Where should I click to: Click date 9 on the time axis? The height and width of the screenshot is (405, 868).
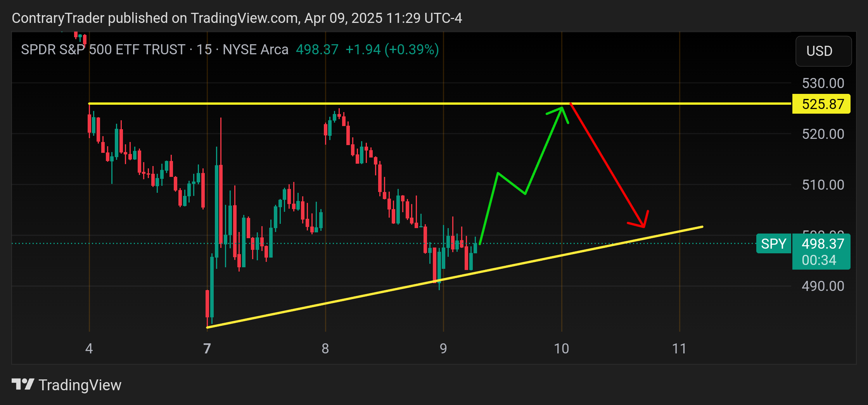coord(443,348)
